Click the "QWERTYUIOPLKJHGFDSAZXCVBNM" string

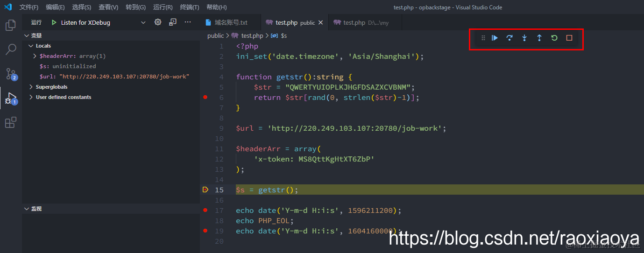pyautogui.click(x=348, y=87)
